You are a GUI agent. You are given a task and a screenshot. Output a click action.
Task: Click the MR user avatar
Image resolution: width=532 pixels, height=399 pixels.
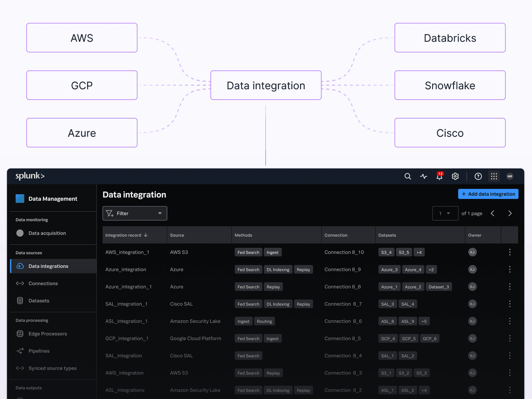tap(510, 176)
